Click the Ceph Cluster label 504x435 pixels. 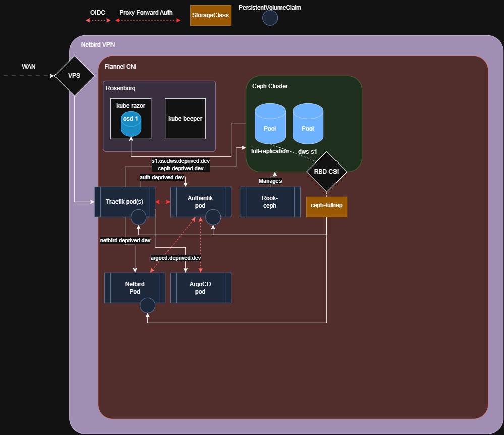click(x=270, y=86)
